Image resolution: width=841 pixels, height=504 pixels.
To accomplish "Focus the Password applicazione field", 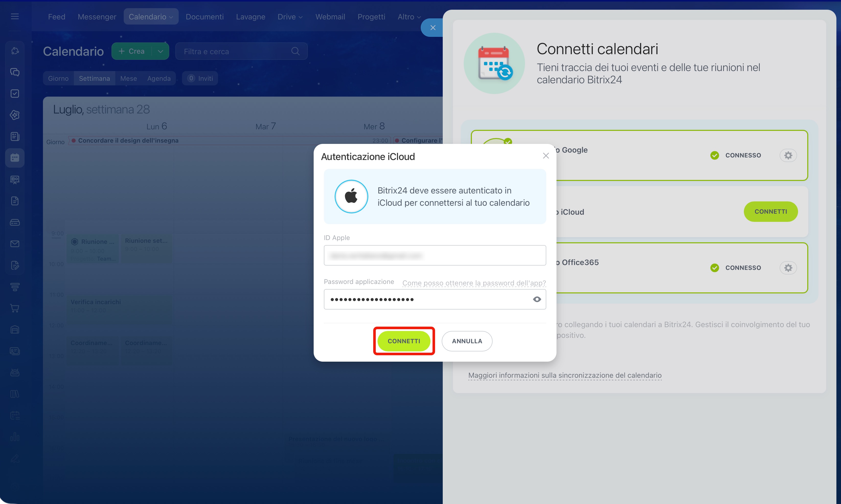I will coord(435,299).
